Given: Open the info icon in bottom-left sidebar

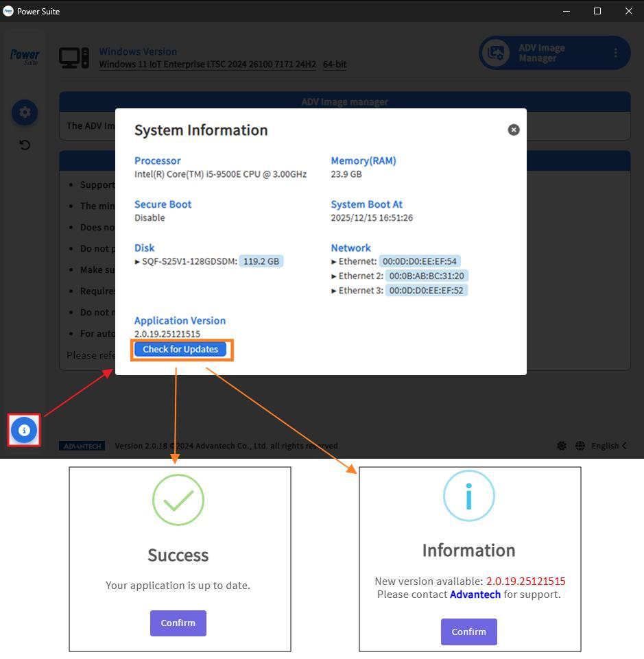Looking at the screenshot, I should pos(24,430).
